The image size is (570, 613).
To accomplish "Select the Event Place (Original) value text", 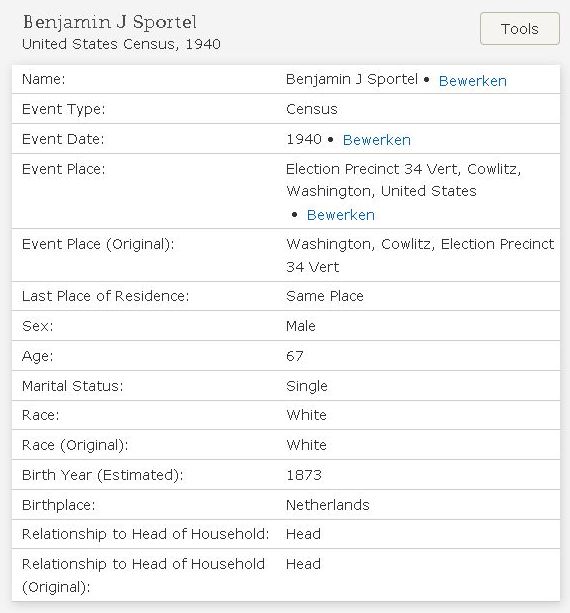I will click(420, 255).
